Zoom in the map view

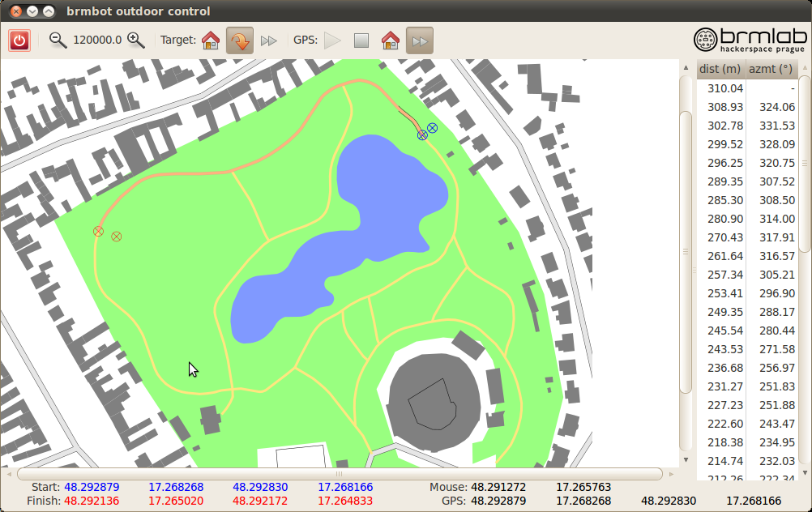[136, 41]
